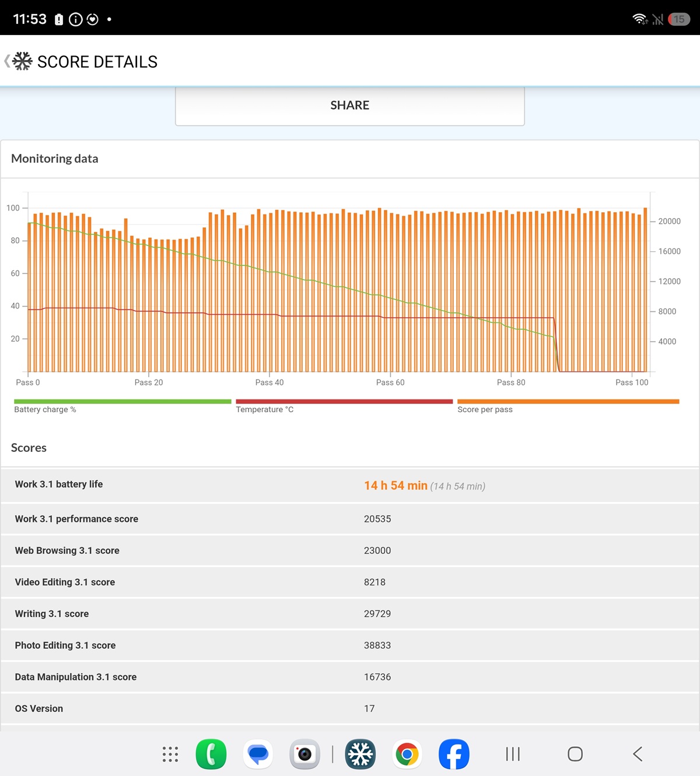The height and width of the screenshot is (776, 700).
Task: Launch the green Phone app
Action: tap(211, 754)
